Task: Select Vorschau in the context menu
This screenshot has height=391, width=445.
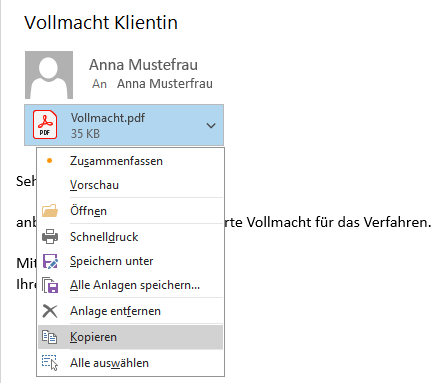Action: point(131,185)
